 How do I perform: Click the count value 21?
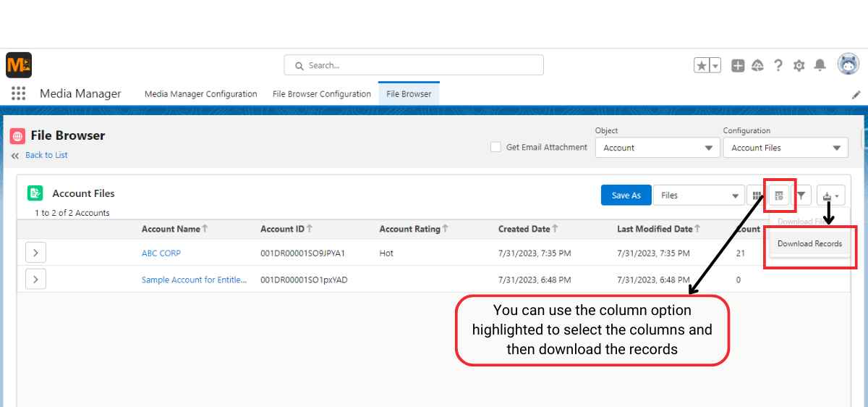pos(741,253)
